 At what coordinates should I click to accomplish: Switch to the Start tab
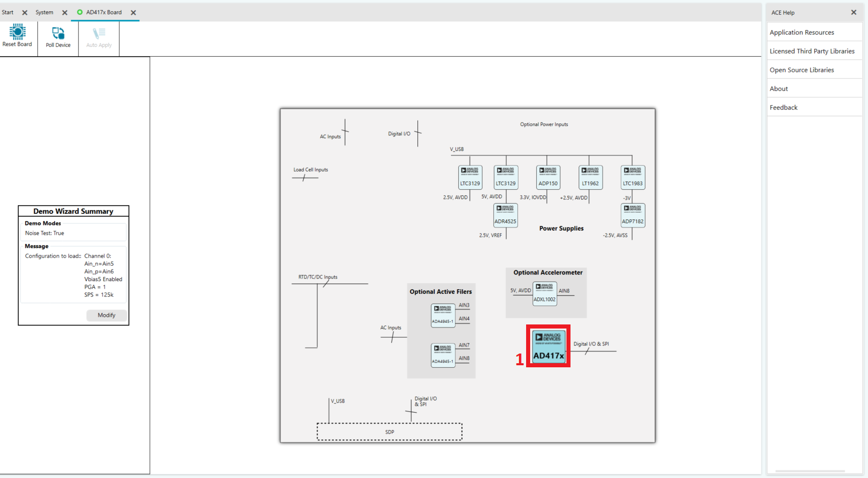[x=8, y=12]
